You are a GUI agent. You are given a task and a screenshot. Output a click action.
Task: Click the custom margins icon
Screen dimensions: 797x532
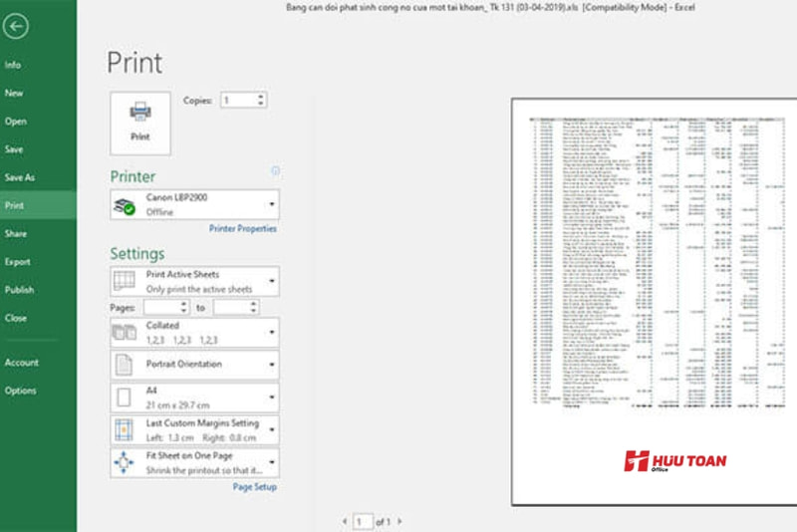(125, 429)
